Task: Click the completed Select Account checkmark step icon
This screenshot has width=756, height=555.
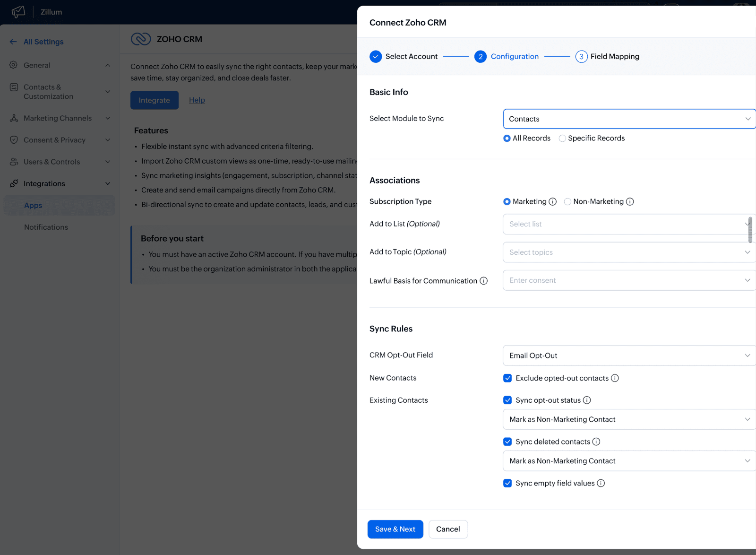Action: point(376,57)
